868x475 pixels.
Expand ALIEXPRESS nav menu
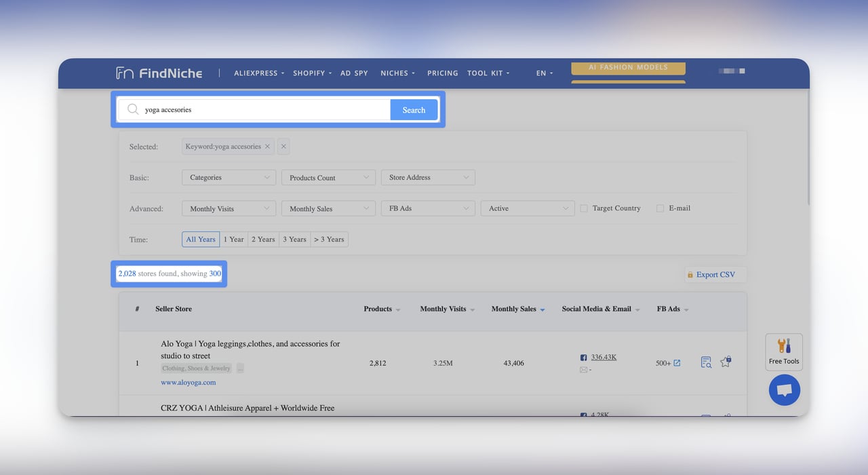click(259, 73)
